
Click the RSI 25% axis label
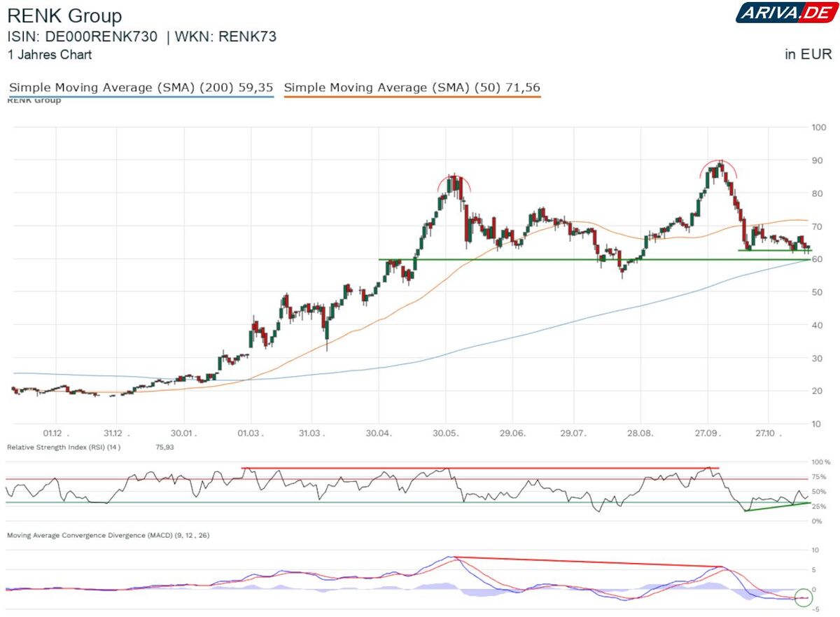pos(818,506)
